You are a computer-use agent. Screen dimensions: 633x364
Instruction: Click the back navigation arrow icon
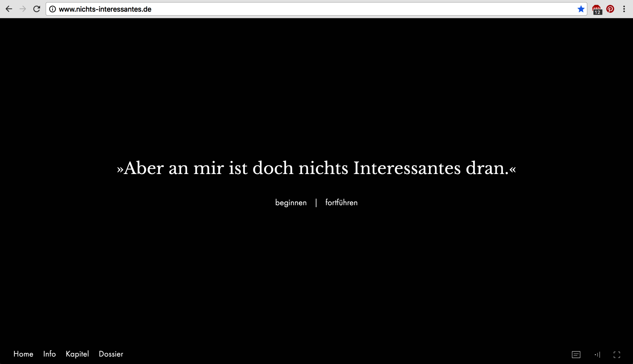coord(9,9)
